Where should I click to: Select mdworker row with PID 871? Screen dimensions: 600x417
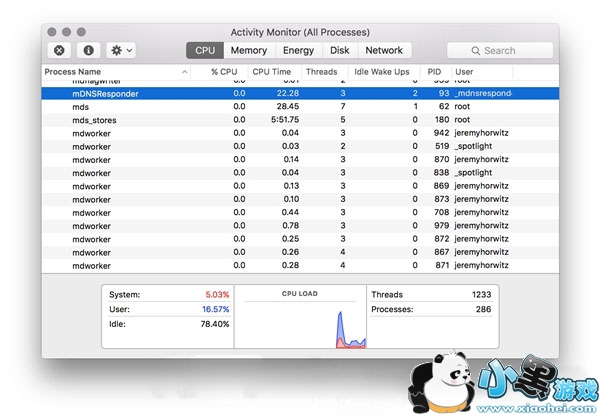point(300,265)
